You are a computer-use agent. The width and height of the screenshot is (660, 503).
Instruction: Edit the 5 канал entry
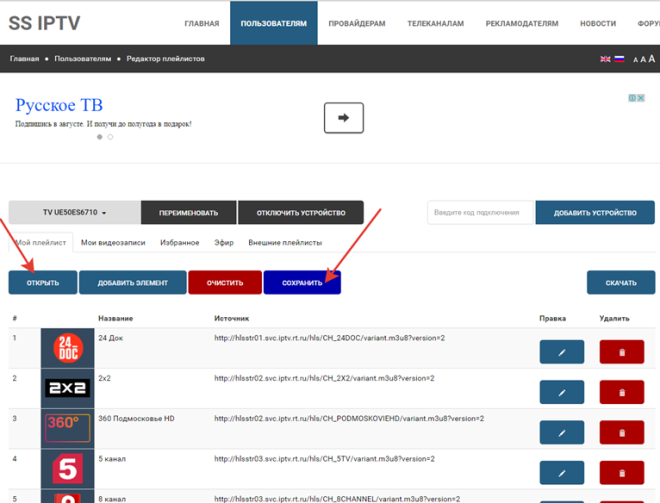(x=562, y=473)
